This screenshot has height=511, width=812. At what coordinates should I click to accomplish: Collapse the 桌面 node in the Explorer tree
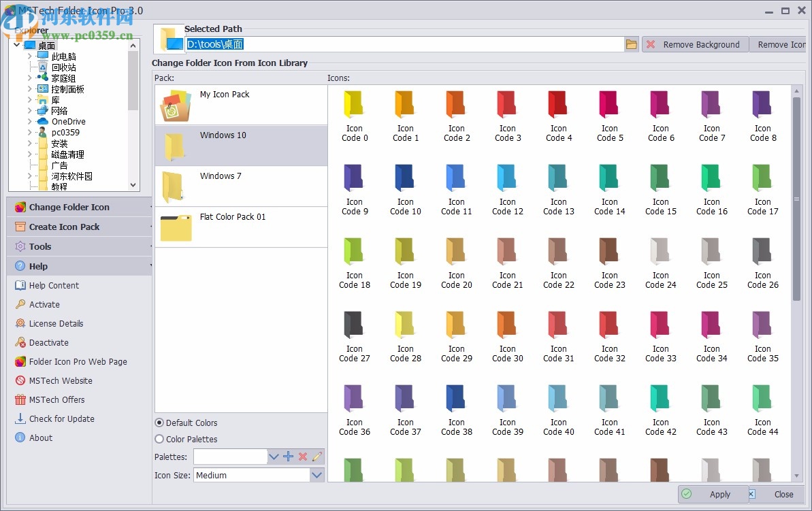click(x=17, y=45)
